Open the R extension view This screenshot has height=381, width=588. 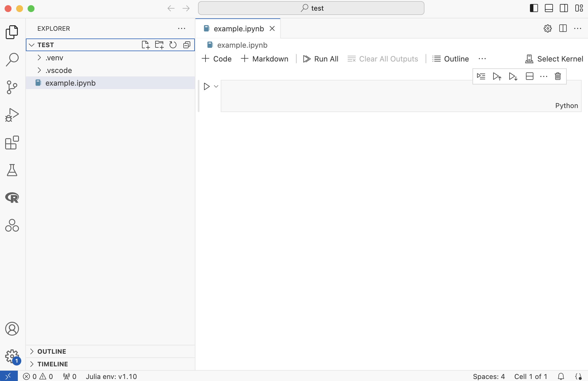click(12, 198)
